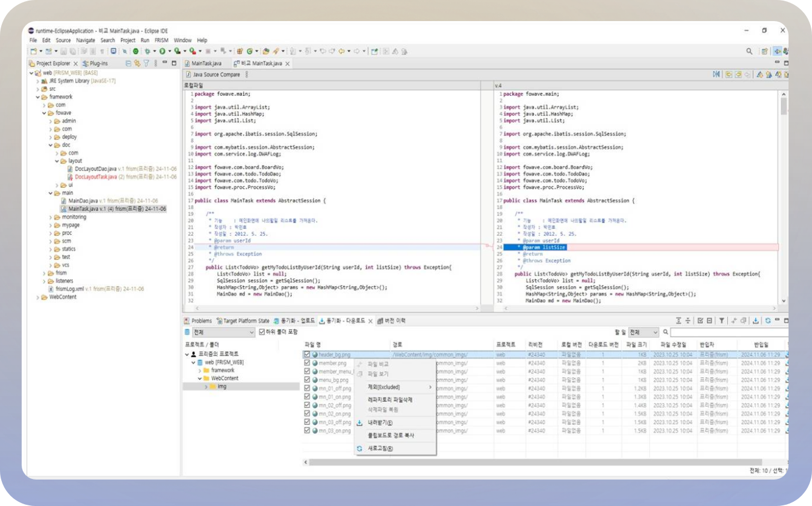Collapse the framework folder in Project Explorer
Screen dimensions: 812x506
pos(38,97)
